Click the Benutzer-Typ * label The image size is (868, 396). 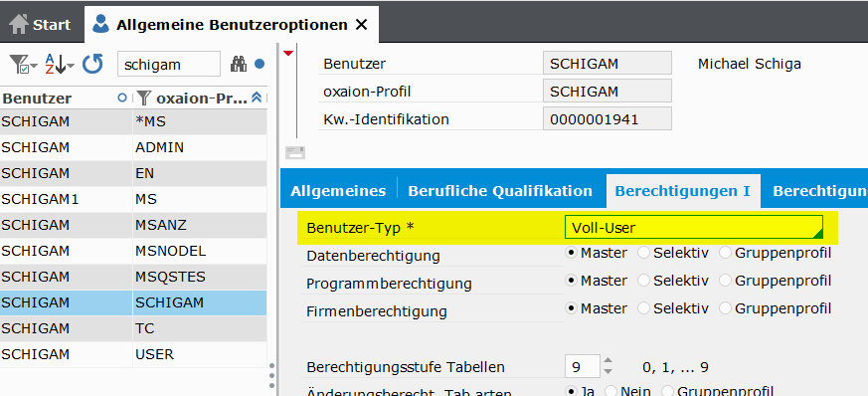pos(360,228)
